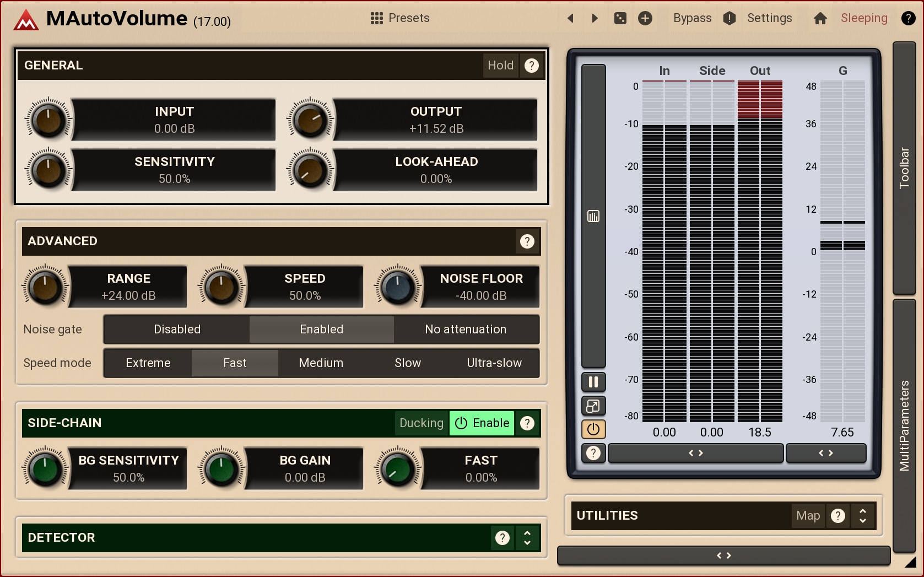
Task: Toggle the meter power button
Action: click(593, 429)
